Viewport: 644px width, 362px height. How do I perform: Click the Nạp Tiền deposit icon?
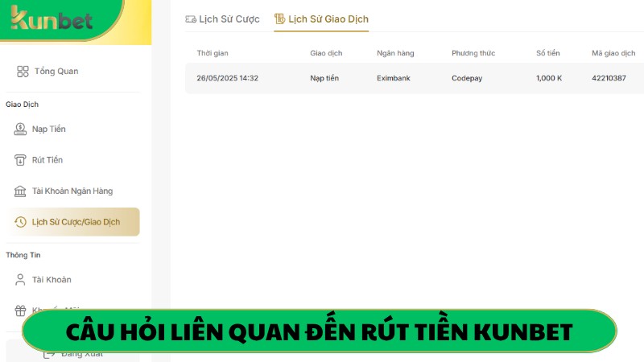20,129
